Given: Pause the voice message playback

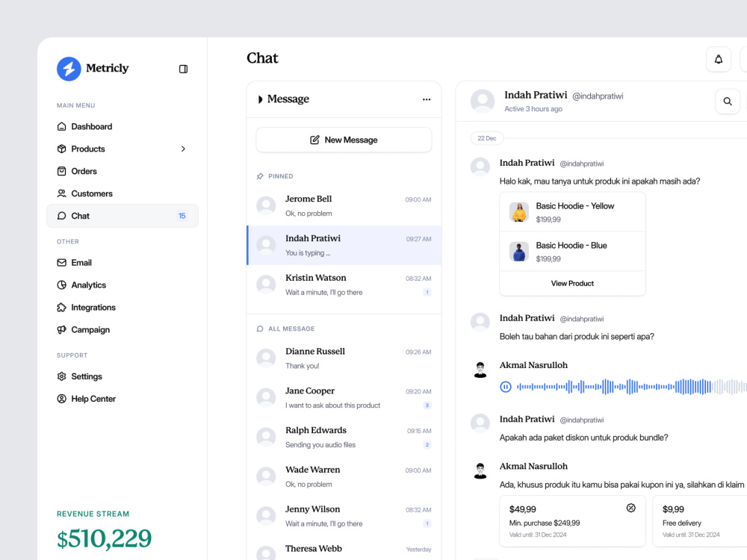Looking at the screenshot, I should (506, 387).
